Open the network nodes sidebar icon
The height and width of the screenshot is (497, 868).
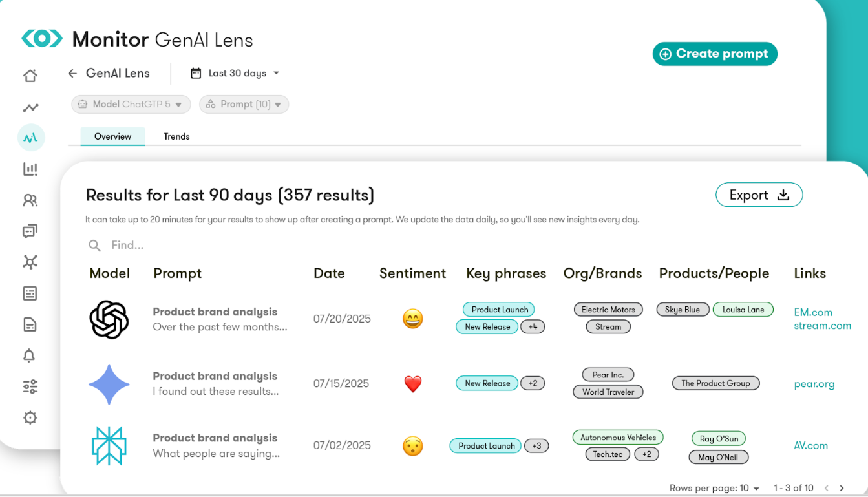pyautogui.click(x=30, y=262)
